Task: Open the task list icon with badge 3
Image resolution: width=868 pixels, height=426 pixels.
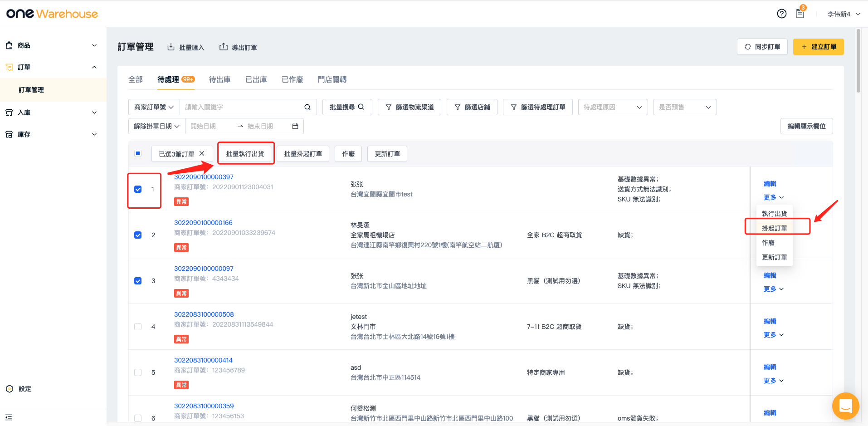Action: point(800,14)
